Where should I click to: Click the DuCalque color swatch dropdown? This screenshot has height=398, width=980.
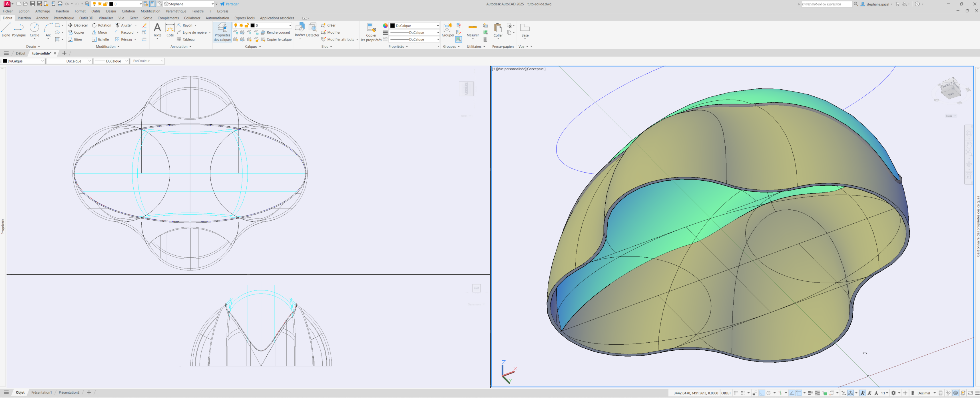415,25
